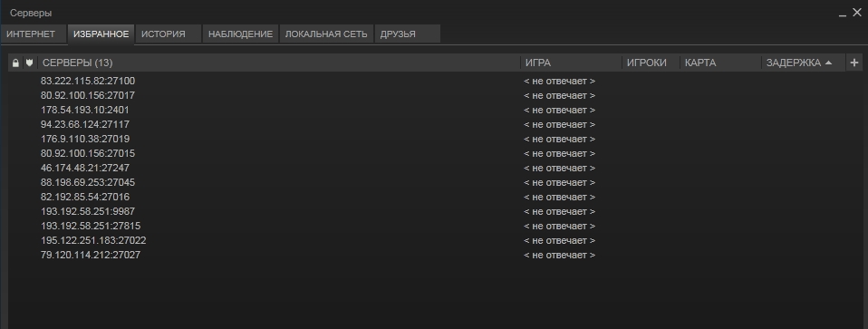Select server 178.54.193.10:2401
Screen dimensions: 868x329
(x=84, y=110)
